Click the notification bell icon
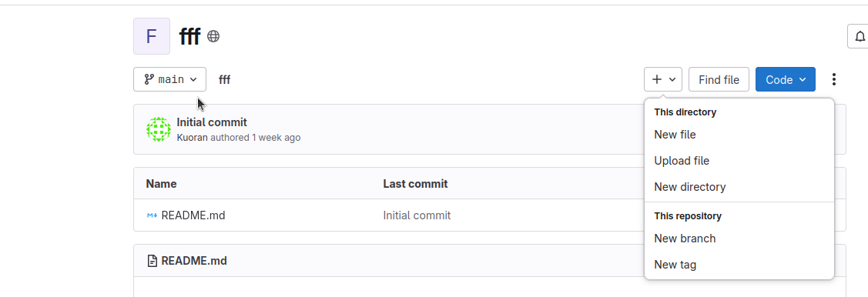Viewport: 868px width, 297px height. pyautogui.click(x=860, y=36)
